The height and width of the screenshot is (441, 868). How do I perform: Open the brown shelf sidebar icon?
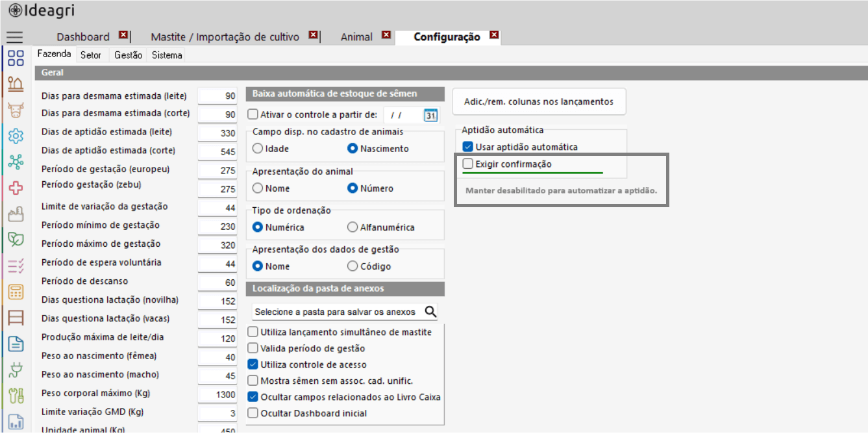16,318
